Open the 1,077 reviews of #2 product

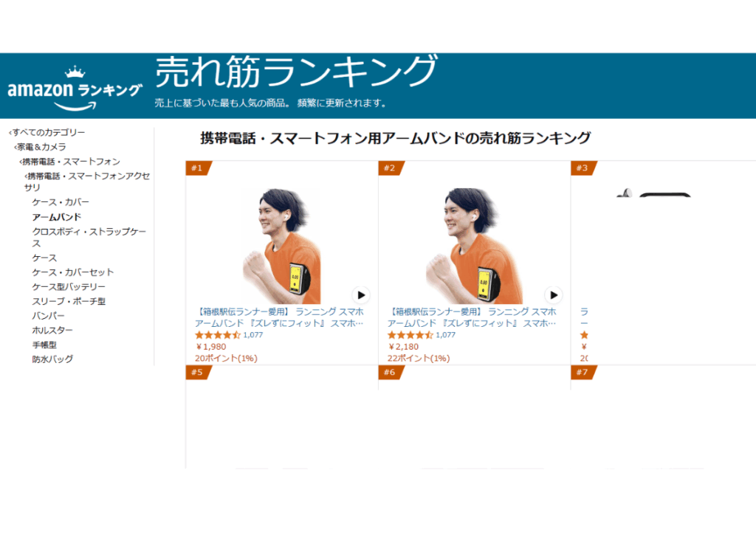[445, 335]
